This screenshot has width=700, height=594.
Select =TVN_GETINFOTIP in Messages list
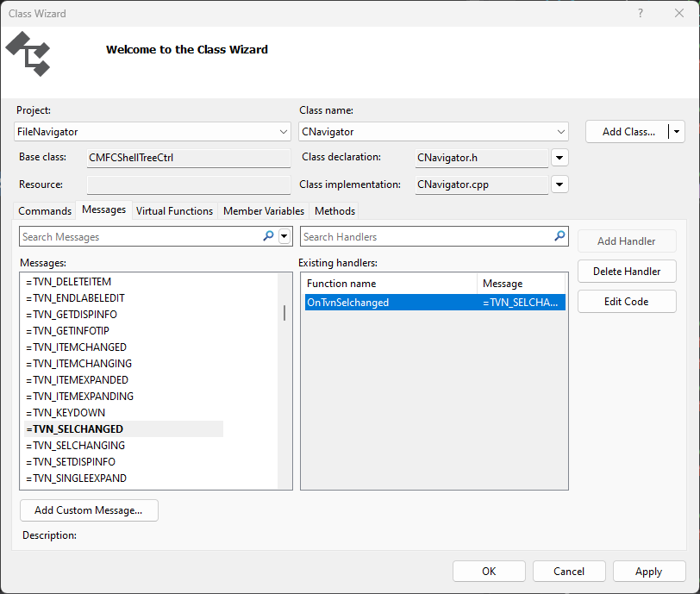pos(67,331)
